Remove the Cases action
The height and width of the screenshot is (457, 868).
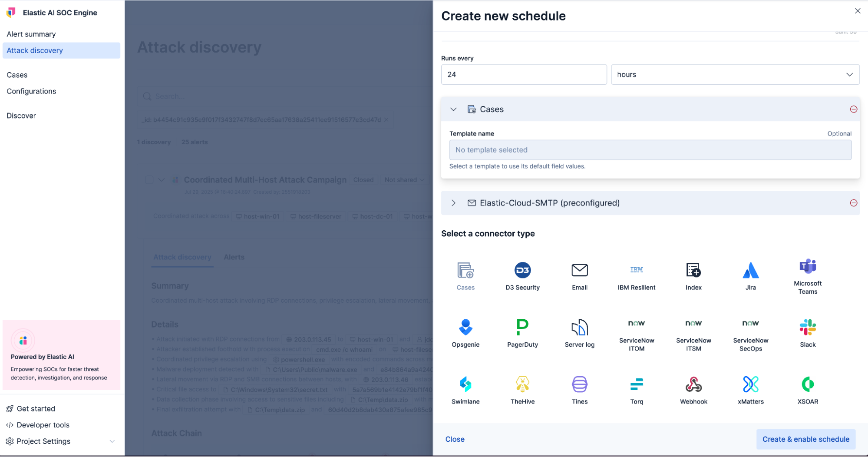pos(853,109)
